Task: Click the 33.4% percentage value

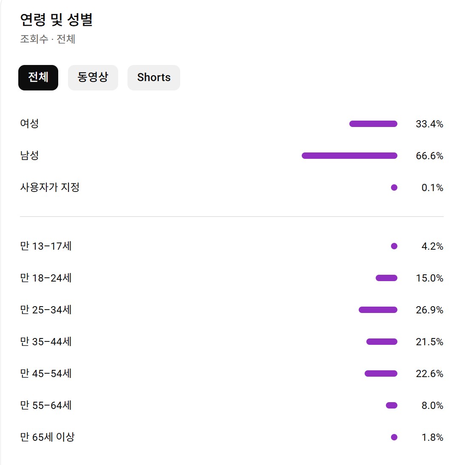Action: point(429,124)
